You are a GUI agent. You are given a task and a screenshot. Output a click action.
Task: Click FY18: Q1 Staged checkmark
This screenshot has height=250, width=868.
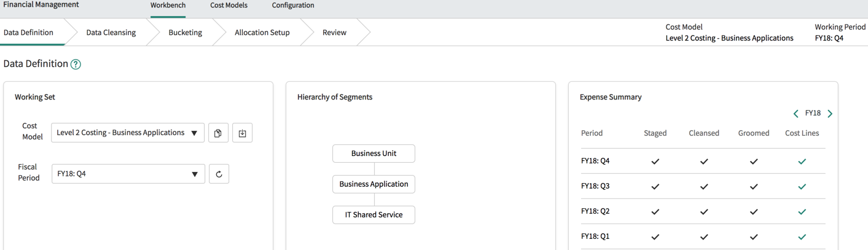tap(655, 237)
